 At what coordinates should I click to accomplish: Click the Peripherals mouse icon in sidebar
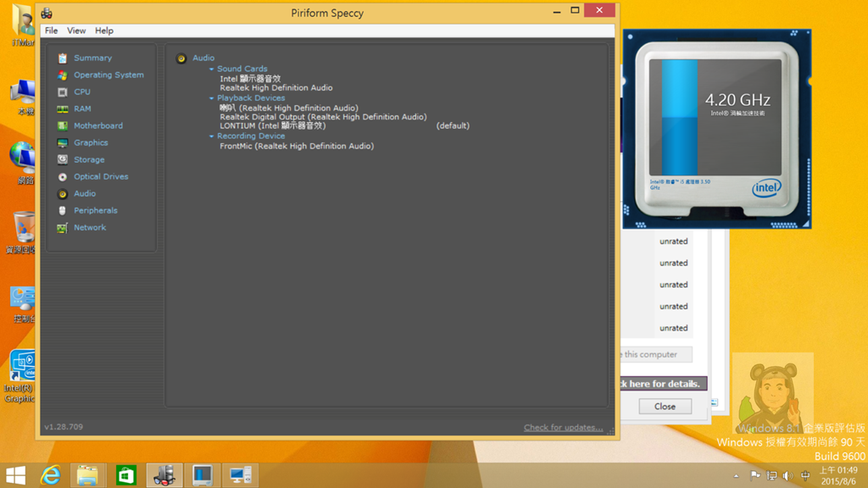pos(63,210)
